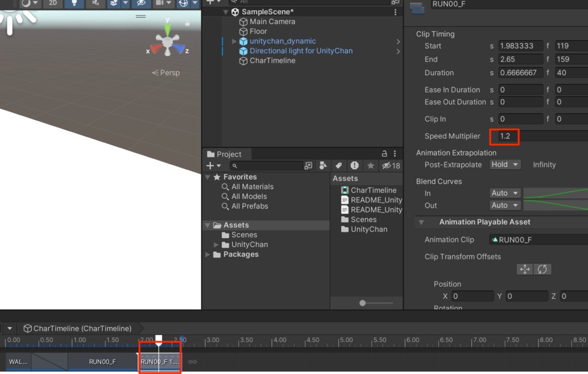Select All Prefabs saved search
Screen dimensions: 588x374
[x=249, y=206]
